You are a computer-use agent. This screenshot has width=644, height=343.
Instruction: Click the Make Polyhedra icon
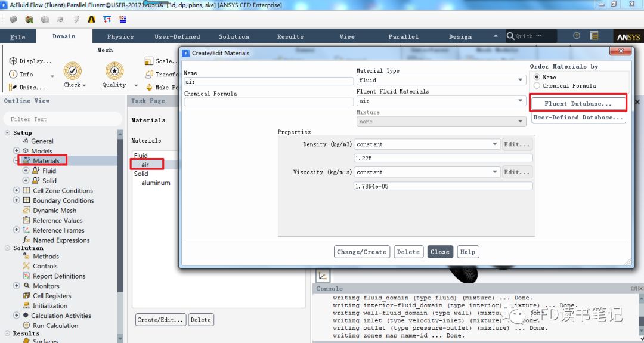(x=149, y=88)
